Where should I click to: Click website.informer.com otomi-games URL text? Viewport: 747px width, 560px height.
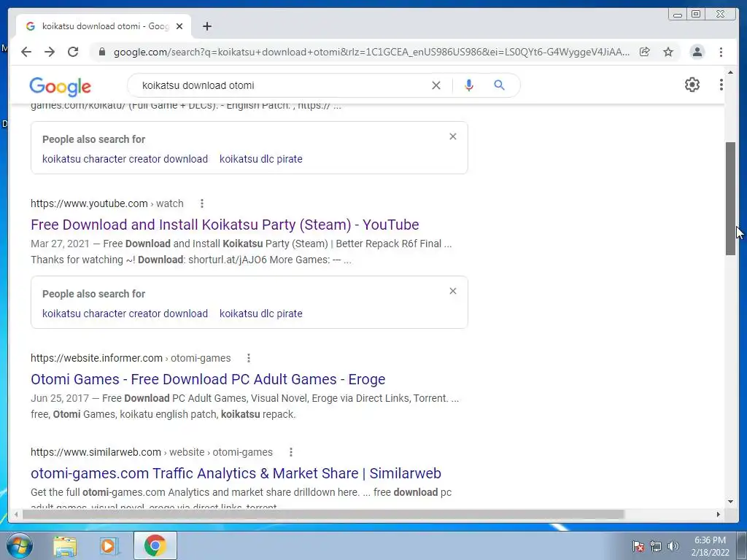coord(131,358)
